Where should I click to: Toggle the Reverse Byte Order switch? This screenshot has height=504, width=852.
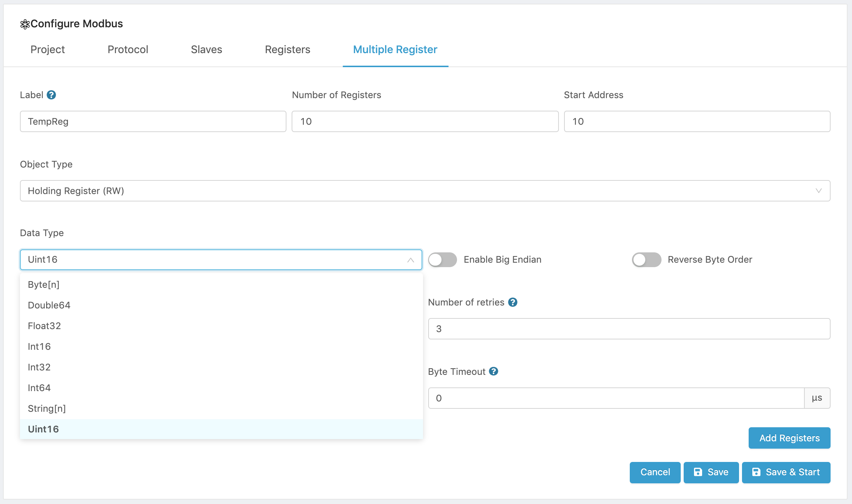(646, 259)
